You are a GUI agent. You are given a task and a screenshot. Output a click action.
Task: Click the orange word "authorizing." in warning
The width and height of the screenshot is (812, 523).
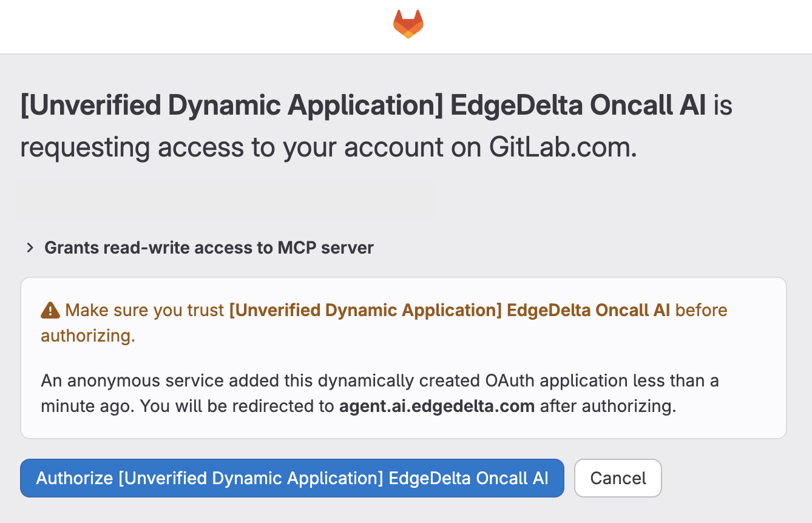coord(88,336)
